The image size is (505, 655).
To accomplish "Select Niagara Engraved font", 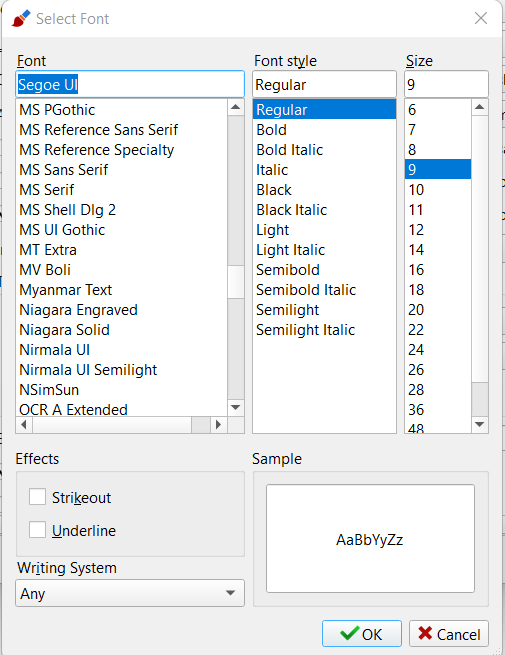I will click(x=122, y=310).
